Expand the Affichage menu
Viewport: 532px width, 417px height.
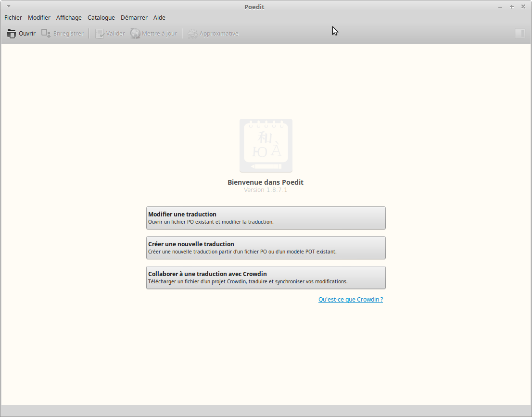(69, 18)
